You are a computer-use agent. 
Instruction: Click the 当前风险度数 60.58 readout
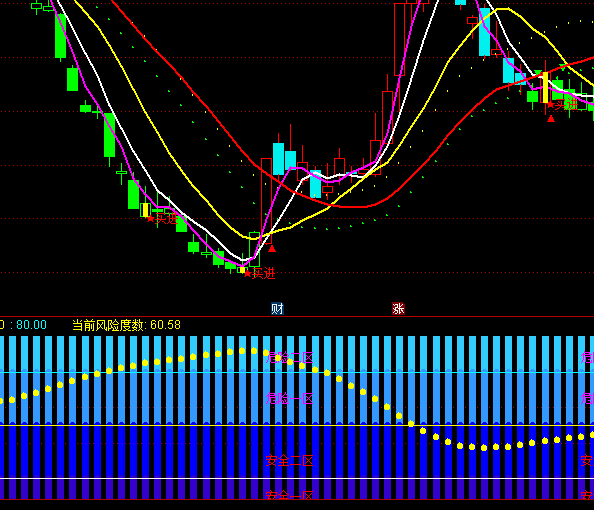tap(126, 325)
